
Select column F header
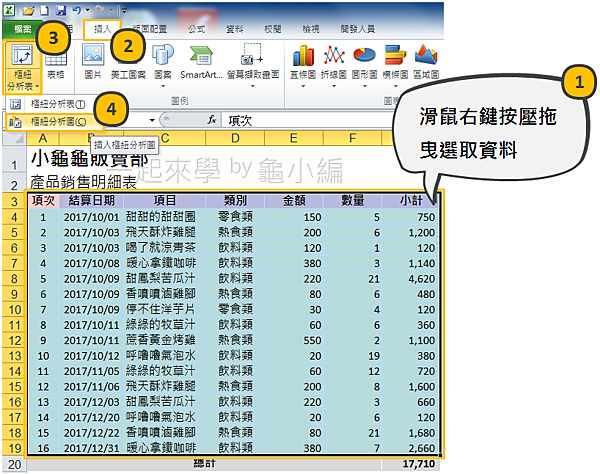pos(352,138)
